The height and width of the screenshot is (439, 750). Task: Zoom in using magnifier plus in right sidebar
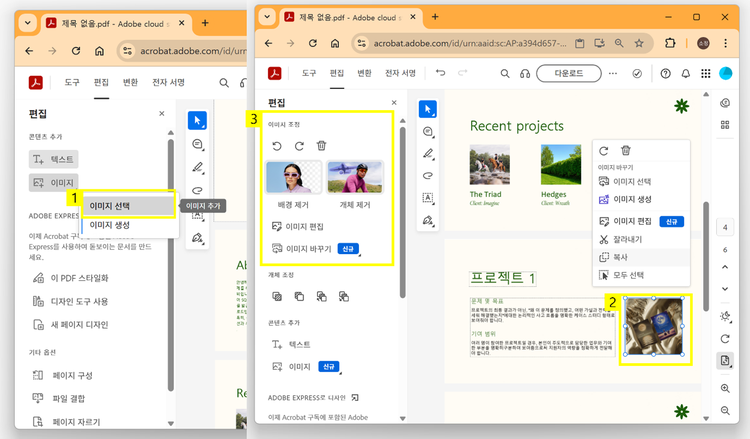(x=725, y=388)
